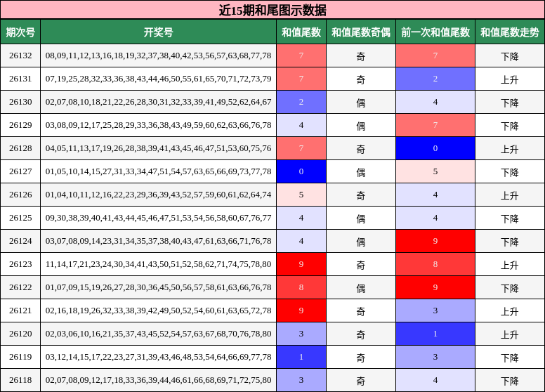The width and height of the screenshot is (545, 392).
Task: Select draw numbers starting 07,19,25,28 for 26131
Action: pyautogui.click(x=159, y=79)
